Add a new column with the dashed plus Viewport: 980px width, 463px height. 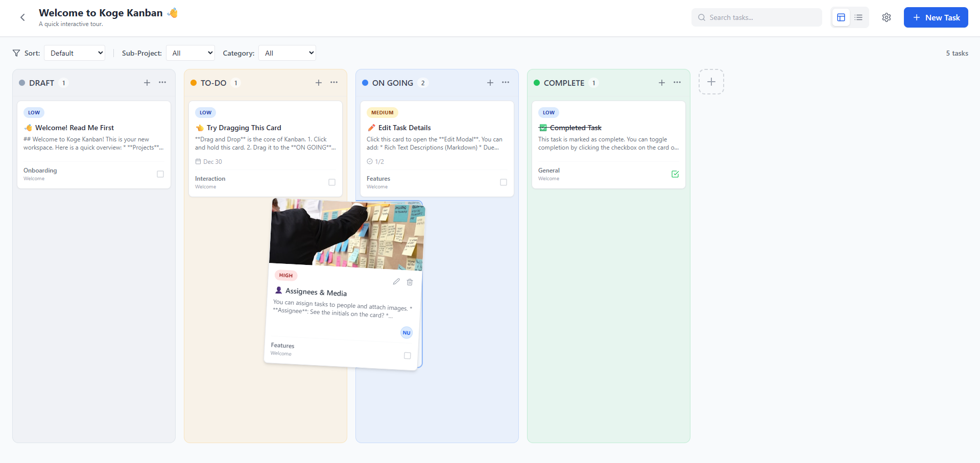coord(711,81)
